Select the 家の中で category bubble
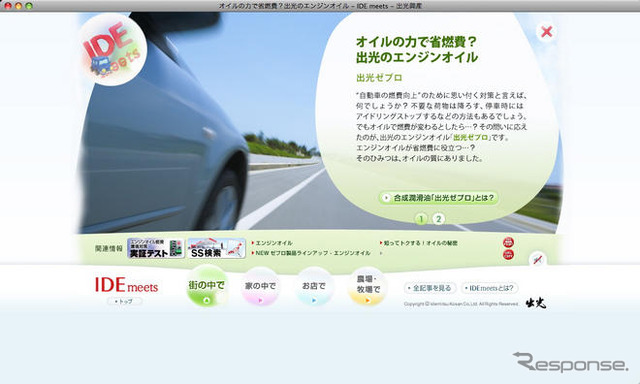The width and height of the screenshot is (640, 384). tap(260, 286)
